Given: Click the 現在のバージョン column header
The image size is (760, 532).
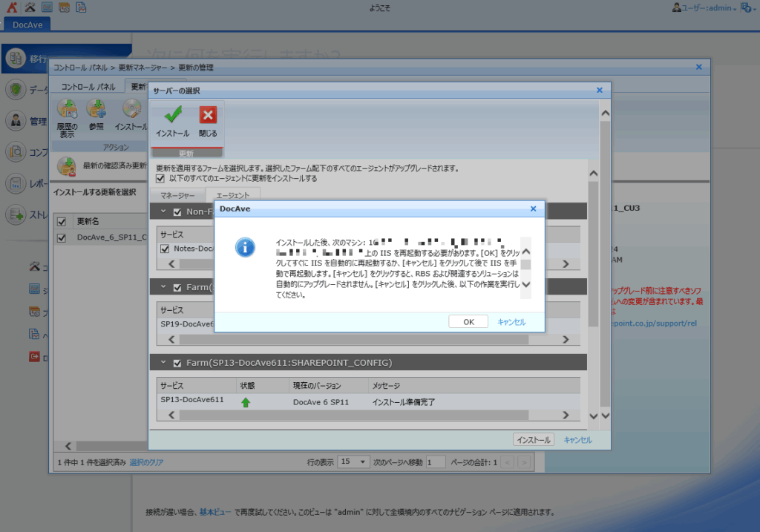Looking at the screenshot, I should pos(317,386).
